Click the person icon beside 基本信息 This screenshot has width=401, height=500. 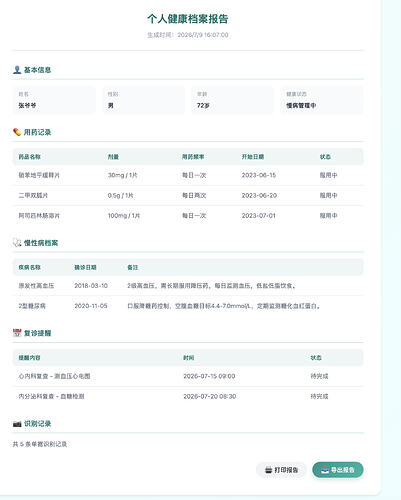coord(17,70)
